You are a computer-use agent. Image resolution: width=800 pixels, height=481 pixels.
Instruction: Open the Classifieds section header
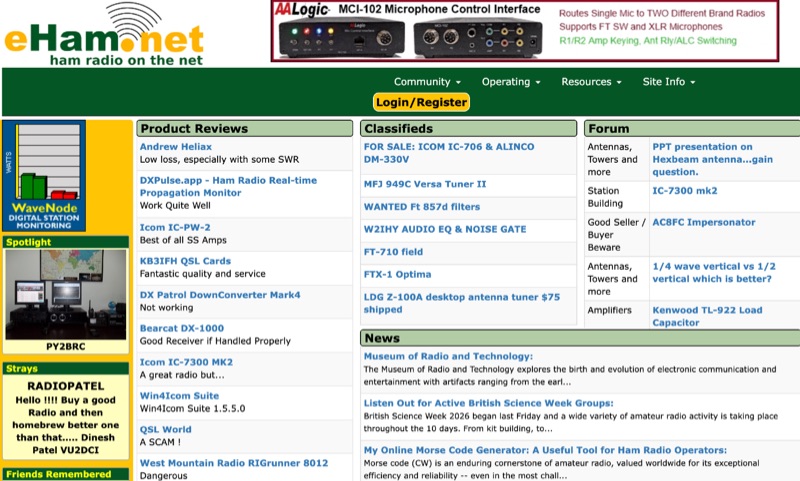click(x=468, y=129)
